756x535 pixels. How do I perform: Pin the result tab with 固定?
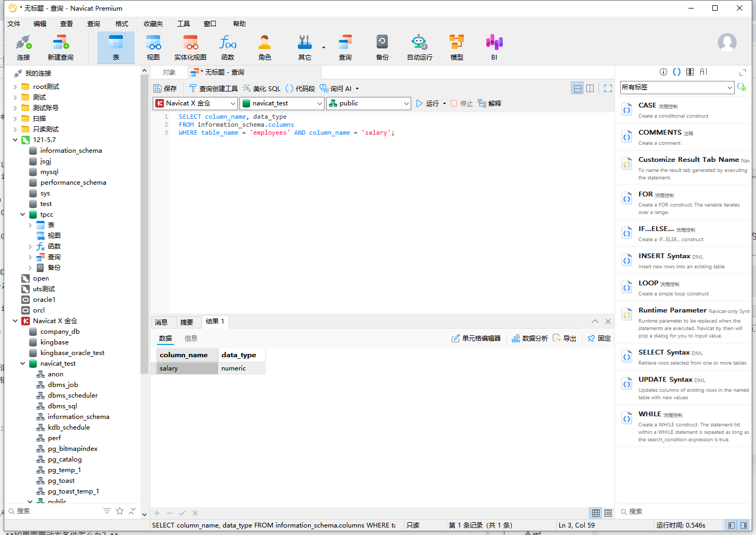pos(599,339)
